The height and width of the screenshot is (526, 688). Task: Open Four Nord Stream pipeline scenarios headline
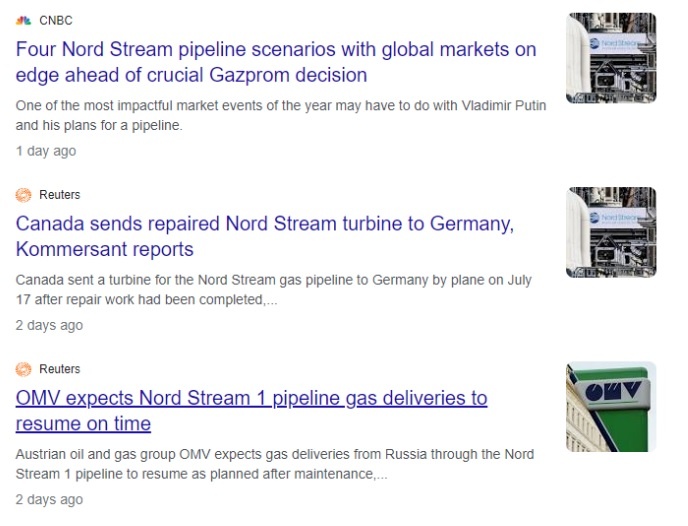[276, 62]
